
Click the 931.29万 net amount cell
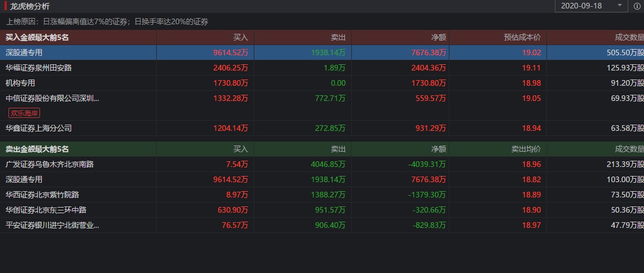tap(430, 128)
